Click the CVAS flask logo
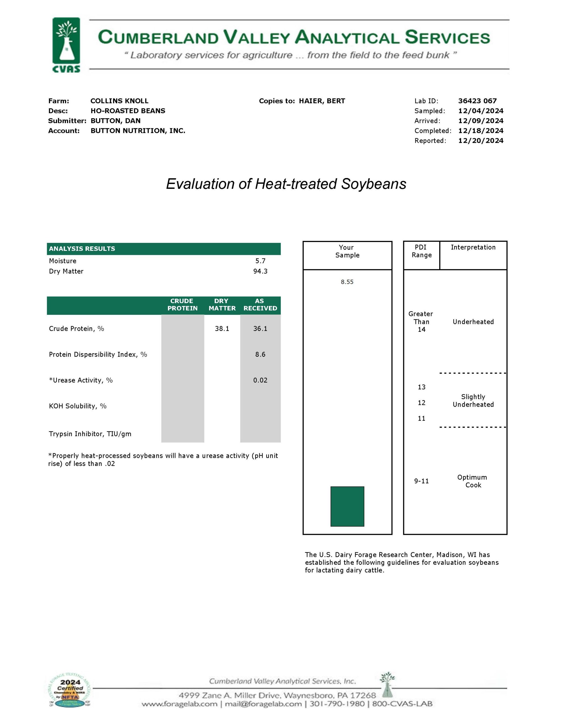 [x=66, y=45]
